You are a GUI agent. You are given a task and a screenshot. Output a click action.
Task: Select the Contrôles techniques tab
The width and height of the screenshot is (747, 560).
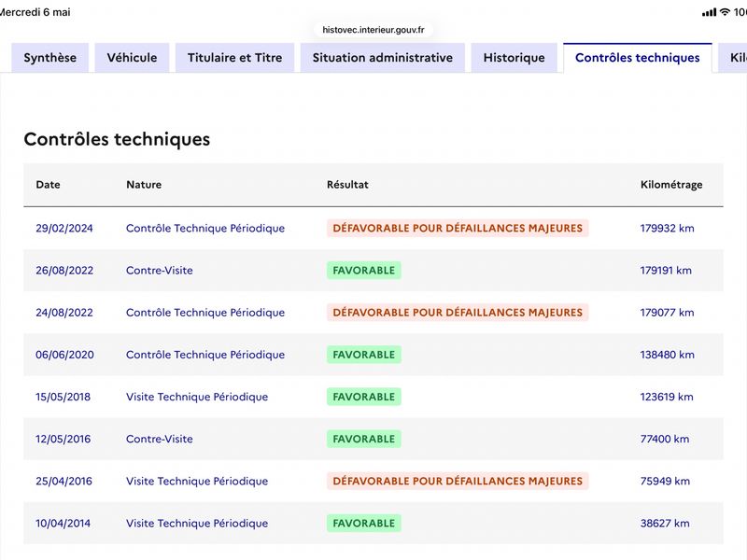click(638, 58)
